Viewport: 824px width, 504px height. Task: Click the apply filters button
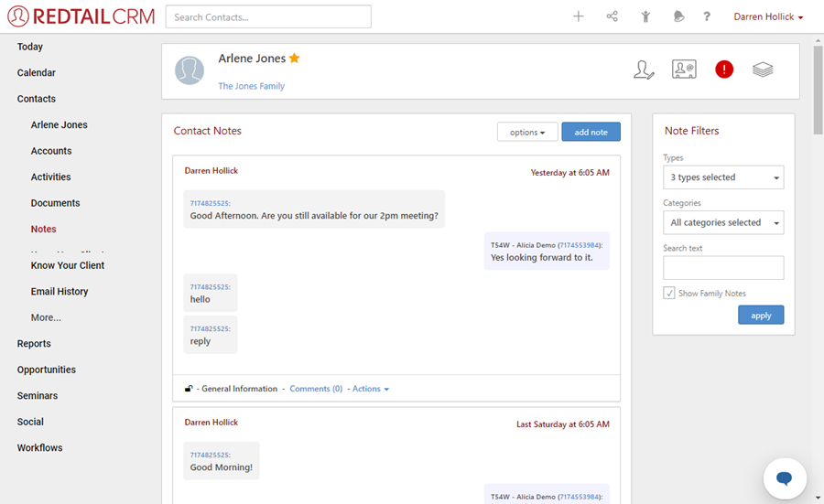(x=761, y=315)
